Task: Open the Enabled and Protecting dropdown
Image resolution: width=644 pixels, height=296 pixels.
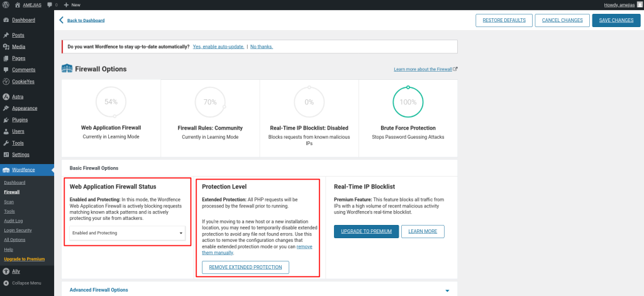Action: (x=128, y=233)
